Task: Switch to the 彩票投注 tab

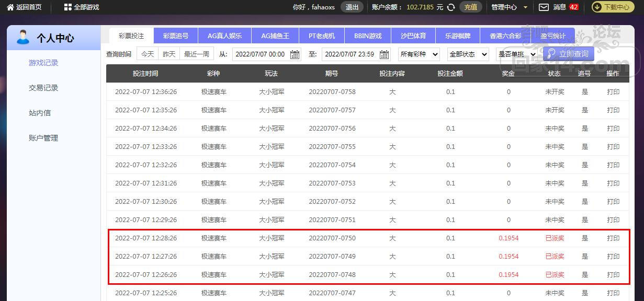Action: (x=131, y=36)
